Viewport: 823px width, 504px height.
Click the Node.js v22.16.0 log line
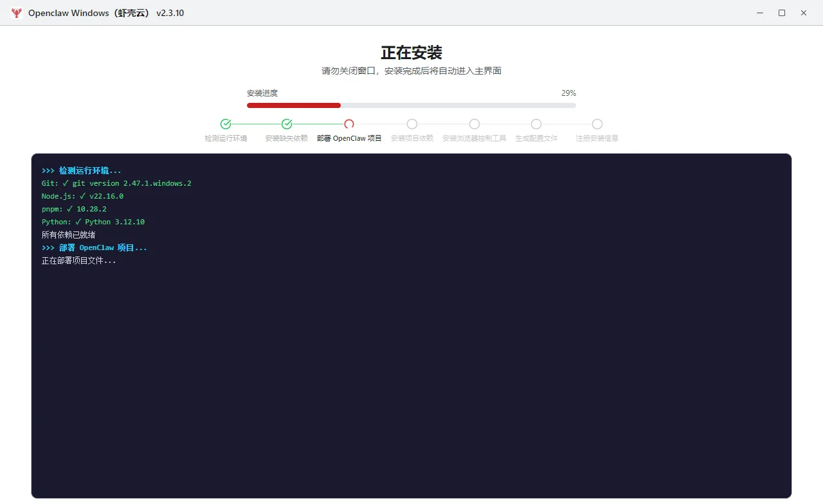coord(82,196)
